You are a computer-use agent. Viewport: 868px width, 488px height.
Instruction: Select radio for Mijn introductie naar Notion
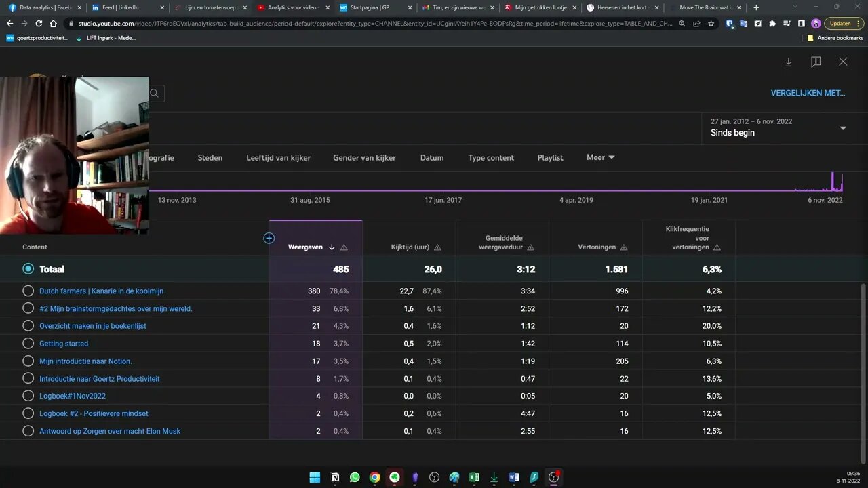28,361
